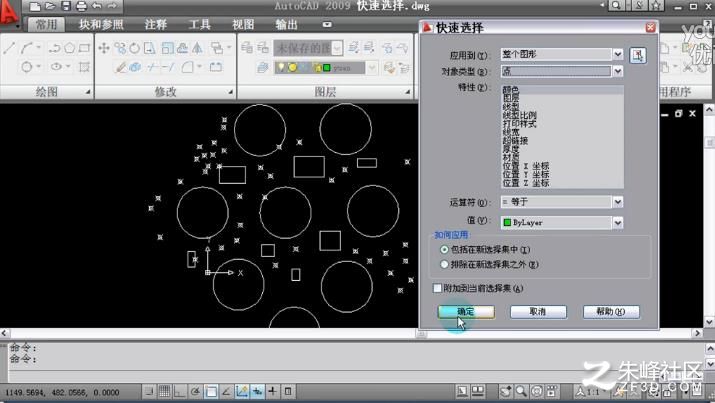
Task: Click the 取消 button
Action: click(x=538, y=312)
